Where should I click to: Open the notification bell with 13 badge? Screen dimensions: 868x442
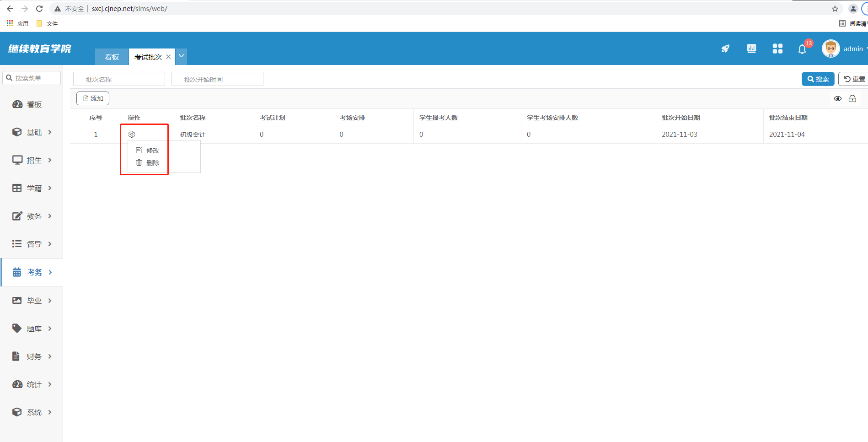[x=802, y=49]
